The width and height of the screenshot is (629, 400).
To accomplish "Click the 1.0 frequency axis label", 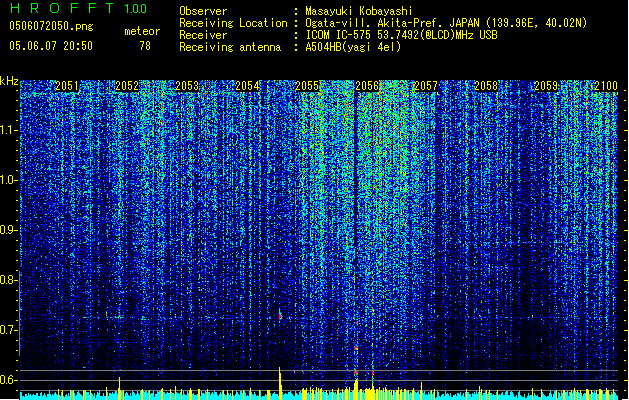I will [8, 180].
